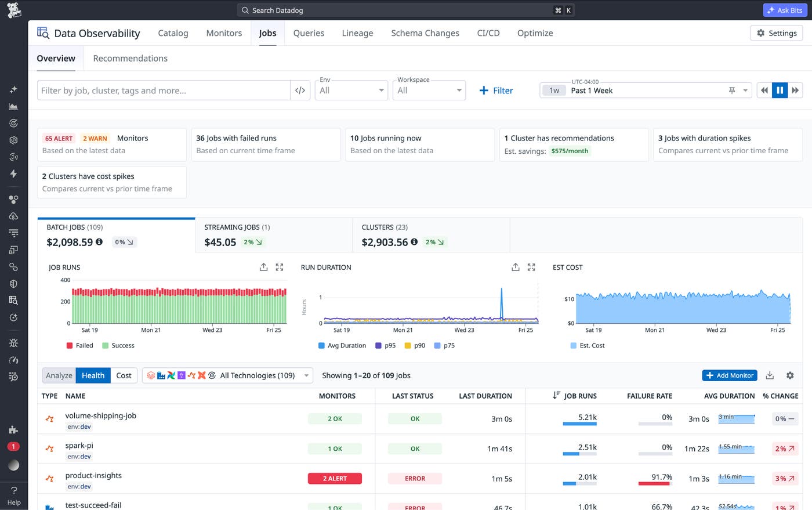Toggle raw query mode with the code icon
This screenshot has height=510, width=812.
[x=300, y=91]
